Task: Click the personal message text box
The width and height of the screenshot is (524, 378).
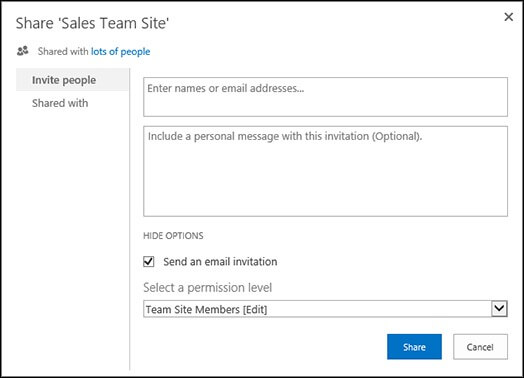Action: pyautogui.click(x=325, y=171)
